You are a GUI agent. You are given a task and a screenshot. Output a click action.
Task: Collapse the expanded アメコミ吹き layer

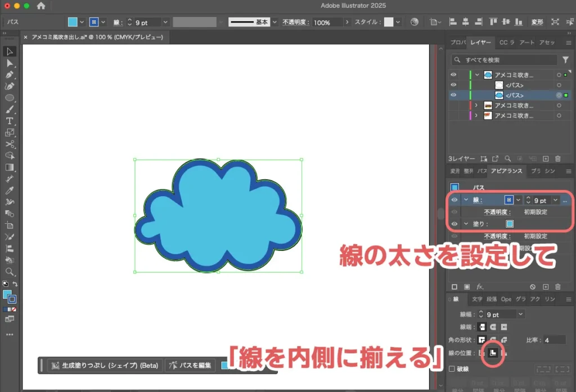click(478, 74)
